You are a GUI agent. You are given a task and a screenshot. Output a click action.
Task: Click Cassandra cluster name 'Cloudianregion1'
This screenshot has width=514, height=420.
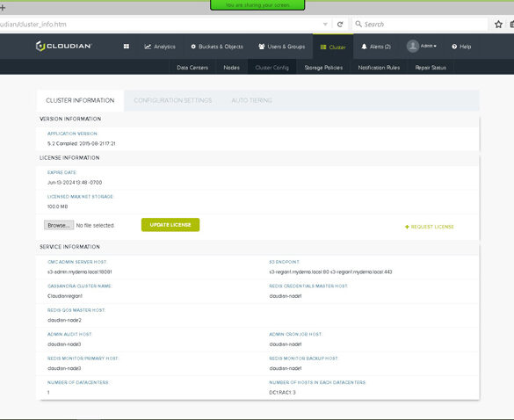(x=65, y=296)
